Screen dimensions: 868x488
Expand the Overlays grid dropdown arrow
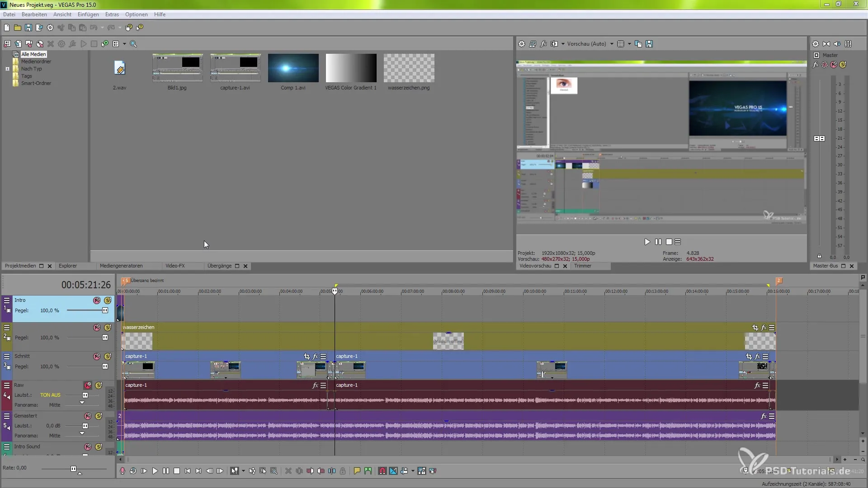click(x=629, y=44)
